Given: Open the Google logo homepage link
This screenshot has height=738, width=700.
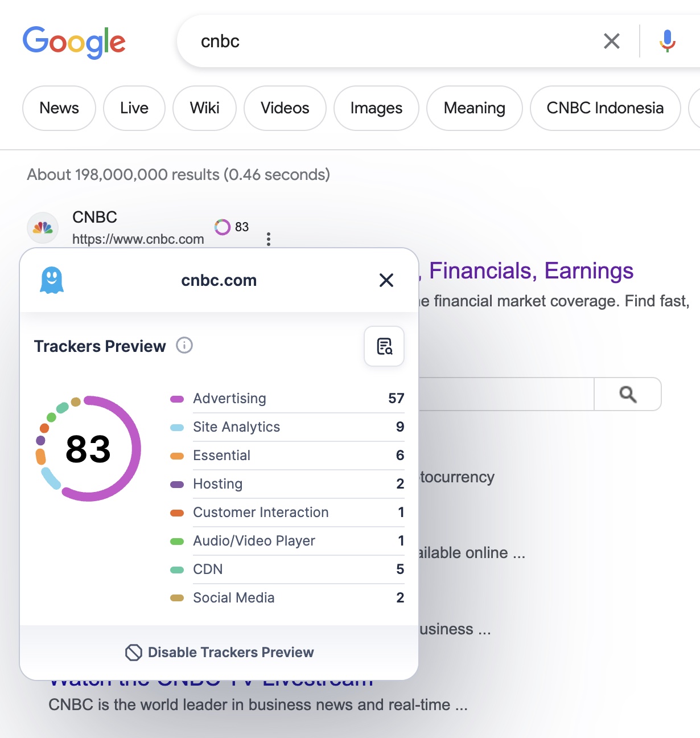Looking at the screenshot, I should coord(74,42).
